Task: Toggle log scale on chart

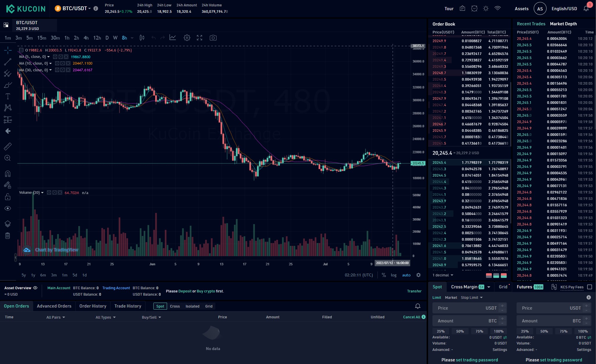Action: [393, 275]
